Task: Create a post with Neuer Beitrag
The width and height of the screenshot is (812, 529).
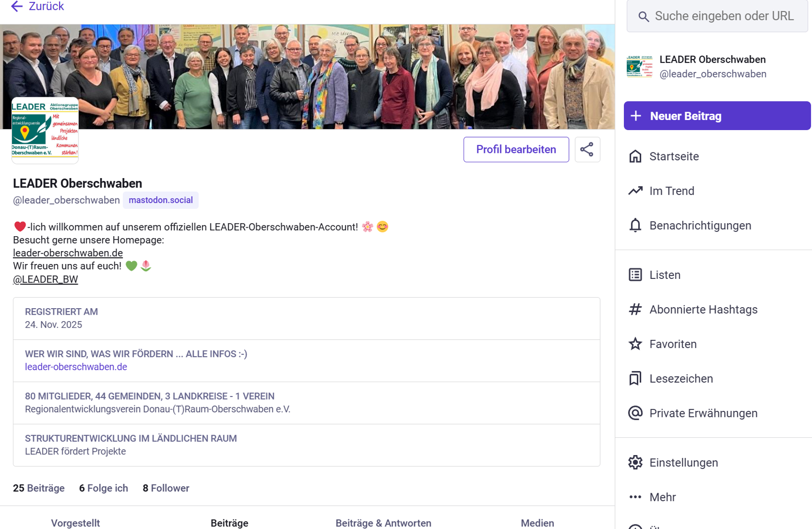Action: coord(717,116)
